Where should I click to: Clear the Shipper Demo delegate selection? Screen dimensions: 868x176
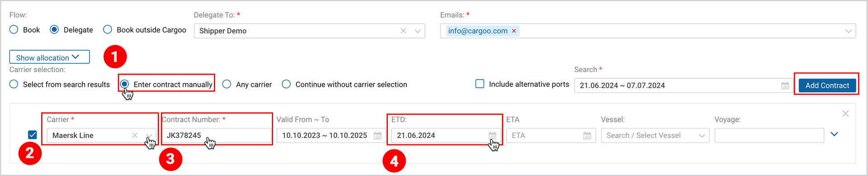coord(403,31)
